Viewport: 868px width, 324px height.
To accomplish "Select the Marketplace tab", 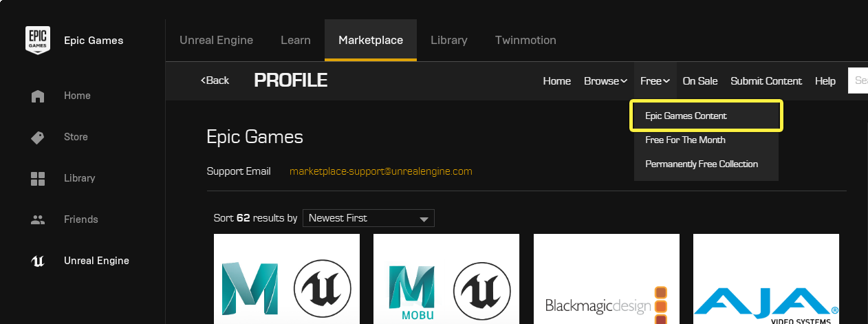I will coord(371,40).
